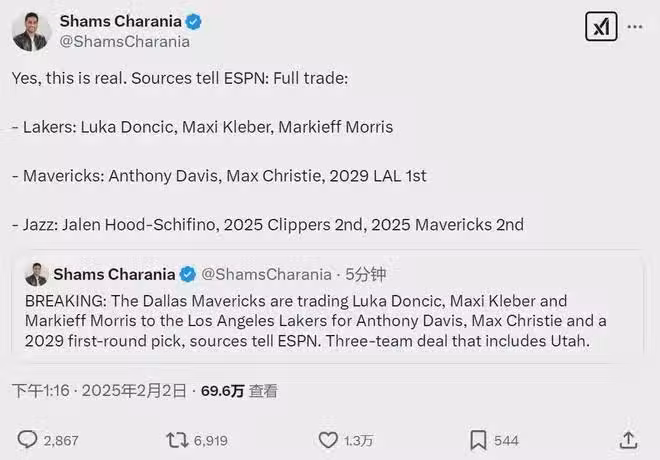Click the 2,867 reply count
This screenshot has width=660, height=460.
pyautogui.click(x=61, y=440)
